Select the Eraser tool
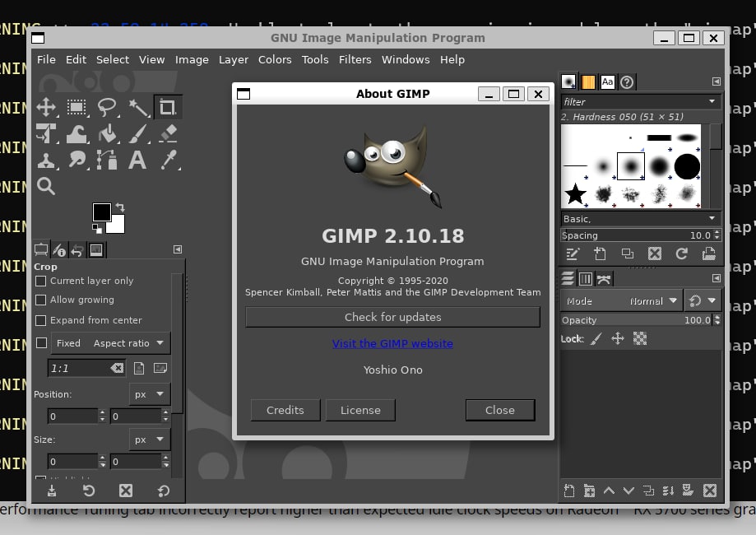This screenshot has height=535, width=756. 168,133
